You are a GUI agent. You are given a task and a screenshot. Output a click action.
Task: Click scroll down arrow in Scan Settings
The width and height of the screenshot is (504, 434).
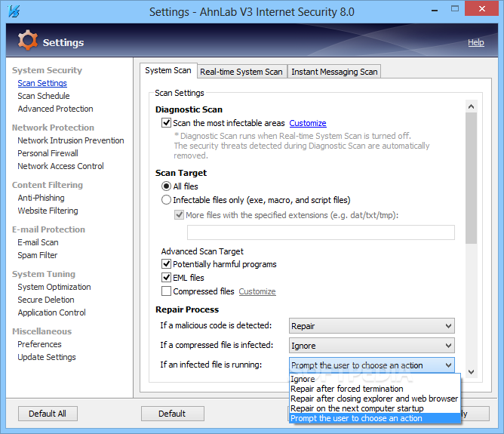[x=472, y=372]
